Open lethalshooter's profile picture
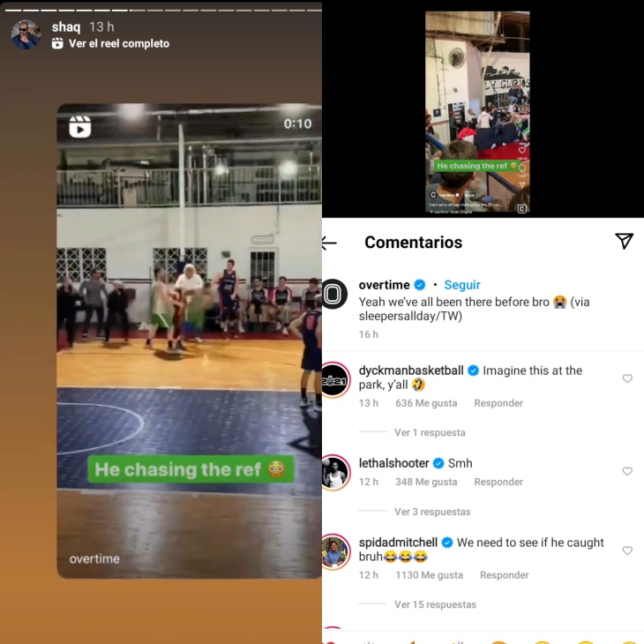This screenshot has height=644, width=644. tap(335, 473)
